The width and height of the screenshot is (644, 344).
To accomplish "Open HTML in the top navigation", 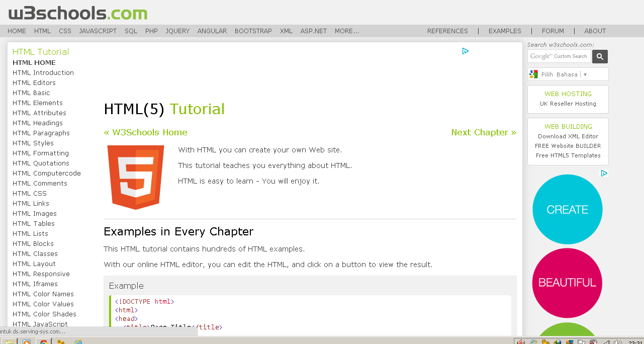I will click(42, 31).
